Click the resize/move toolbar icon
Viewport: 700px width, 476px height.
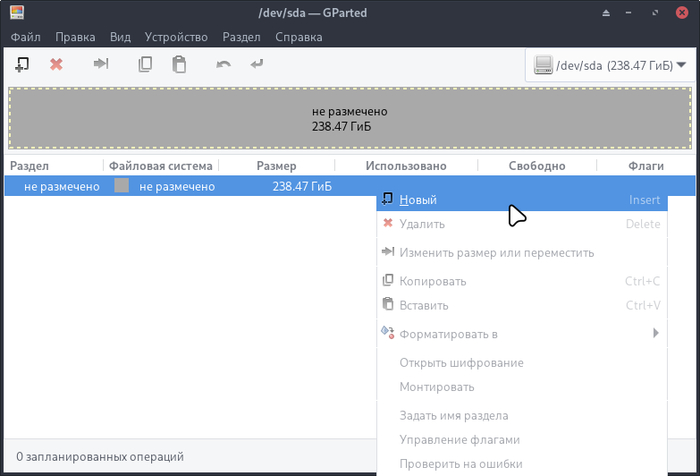coord(100,65)
